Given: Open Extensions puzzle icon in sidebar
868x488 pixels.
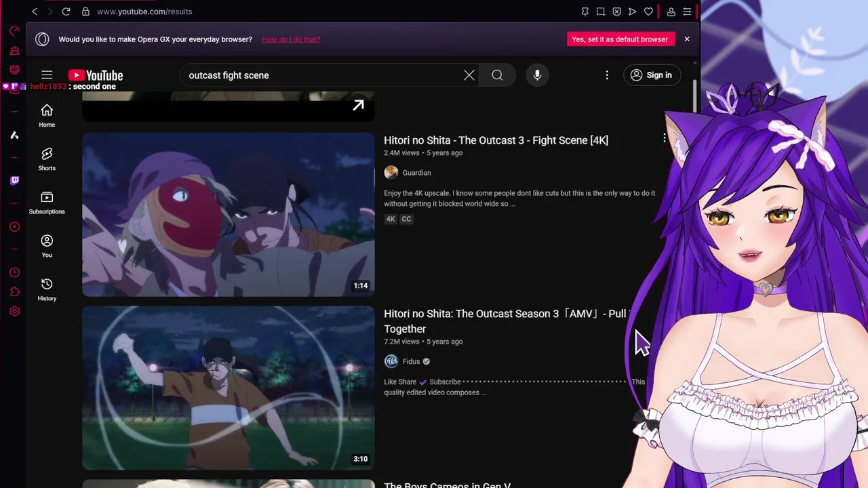Looking at the screenshot, I should pyautogui.click(x=14, y=292).
